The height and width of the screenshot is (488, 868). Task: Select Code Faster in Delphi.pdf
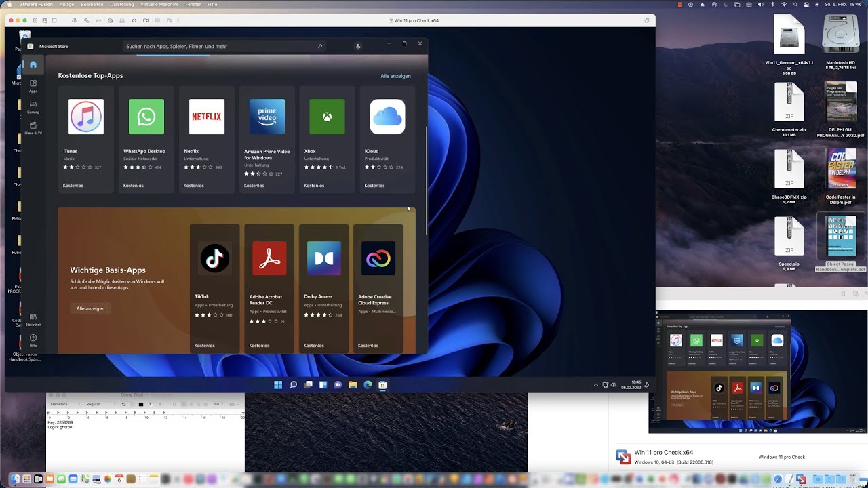click(841, 178)
